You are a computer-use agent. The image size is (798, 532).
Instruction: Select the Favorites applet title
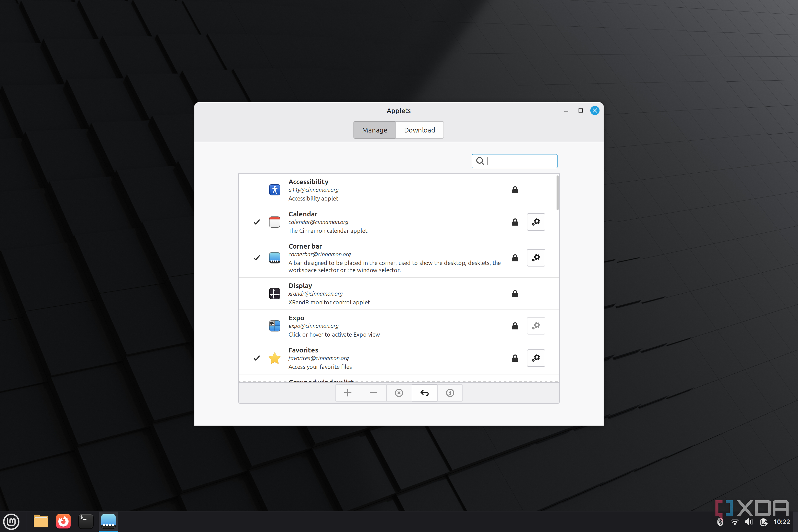click(x=303, y=350)
